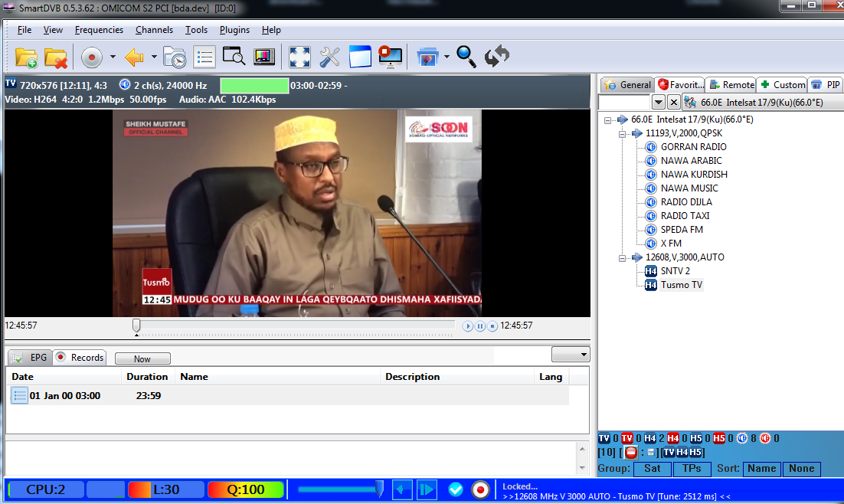Switch to the General tab
This screenshot has width=844, height=504.
tap(627, 84)
